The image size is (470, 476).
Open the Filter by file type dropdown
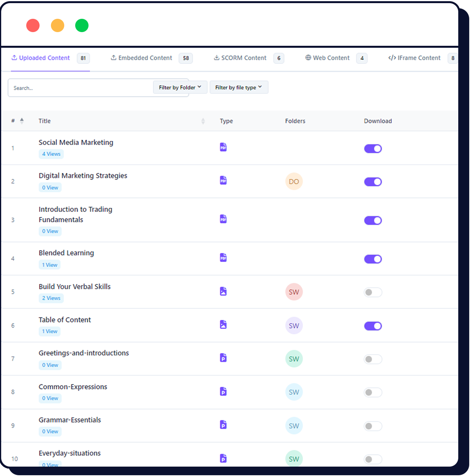tap(239, 88)
